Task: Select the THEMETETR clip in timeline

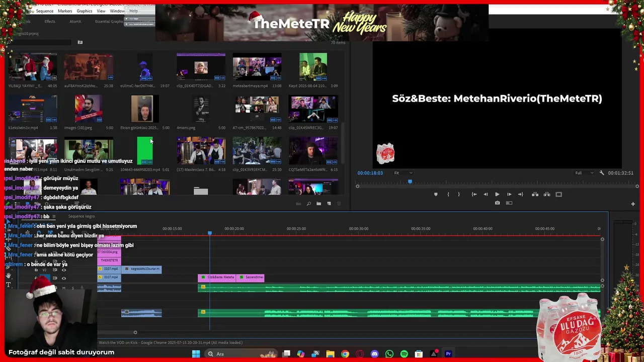Action: 109,260
